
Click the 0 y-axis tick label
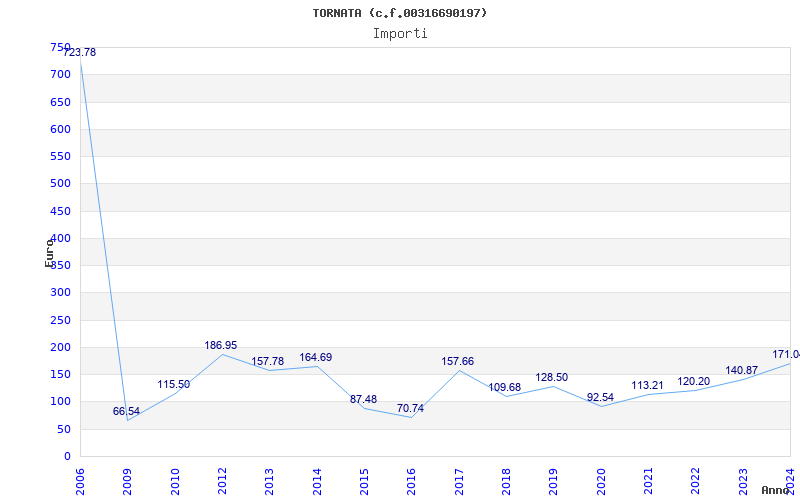pos(67,457)
